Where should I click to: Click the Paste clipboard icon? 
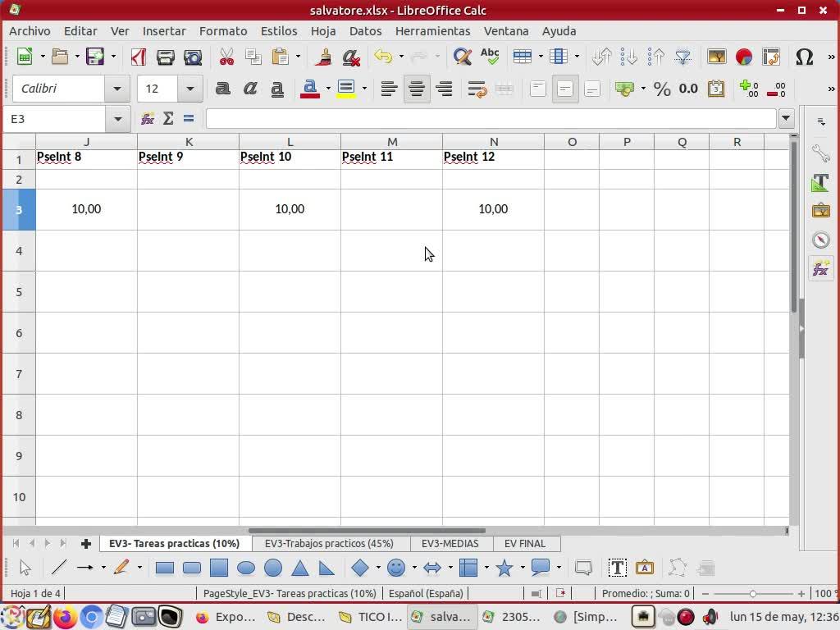[281, 57]
